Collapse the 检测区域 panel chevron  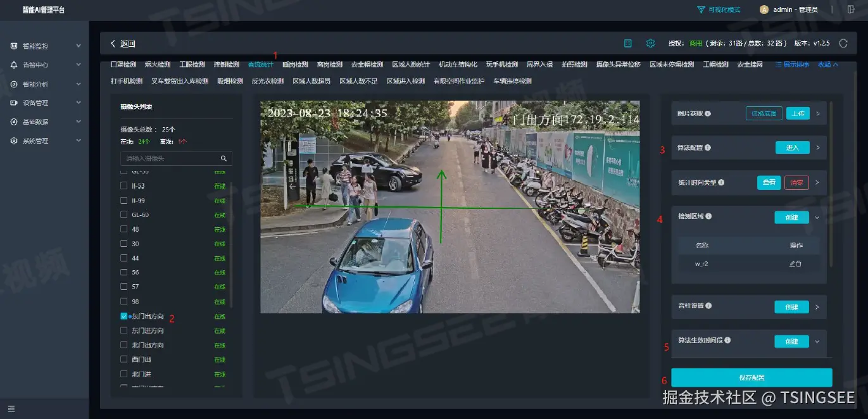pos(817,217)
